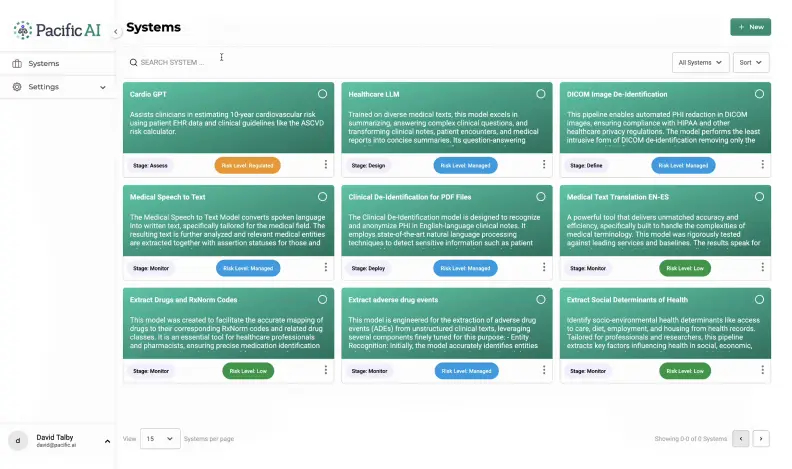Open Systems in the sidebar

point(43,63)
